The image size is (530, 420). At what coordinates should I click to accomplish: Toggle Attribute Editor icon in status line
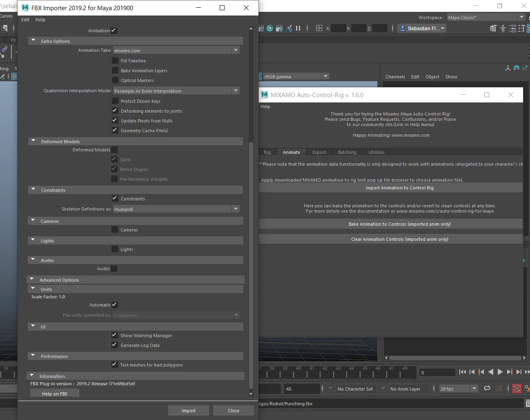pyautogui.click(x=512, y=29)
